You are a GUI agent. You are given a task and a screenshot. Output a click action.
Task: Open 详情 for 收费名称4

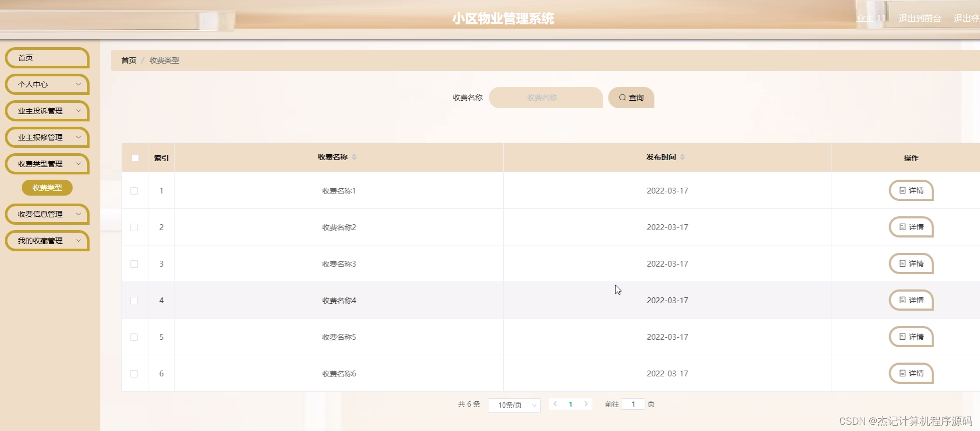coord(911,300)
